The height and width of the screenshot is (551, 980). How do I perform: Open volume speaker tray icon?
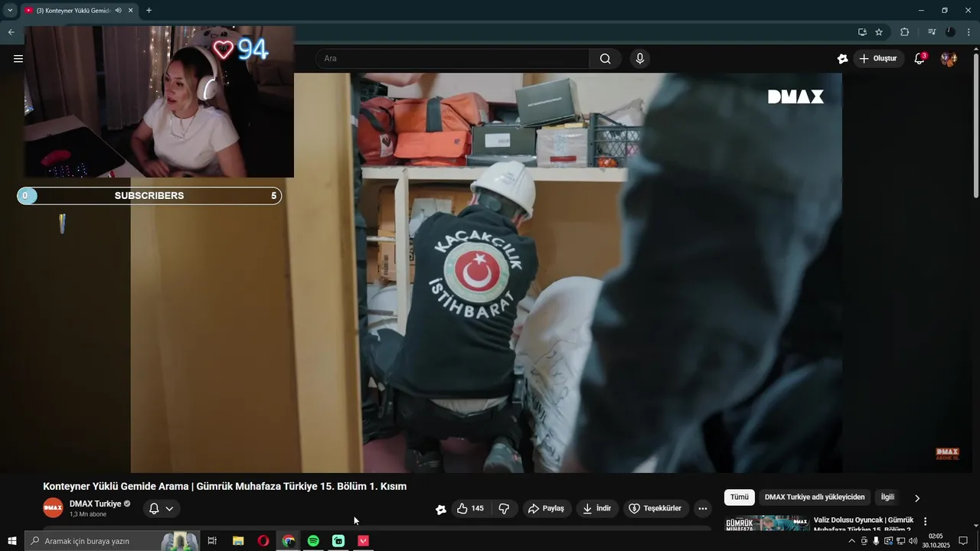tap(913, 541)
